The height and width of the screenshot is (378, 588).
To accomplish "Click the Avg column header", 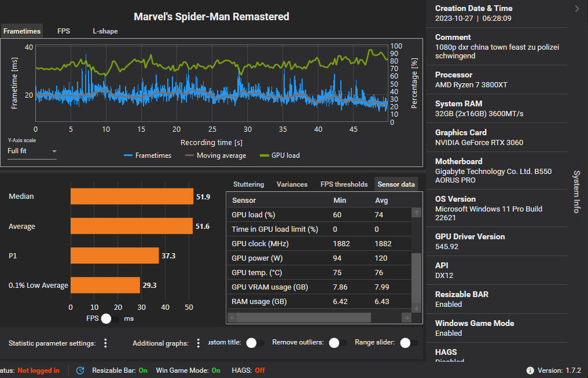I will (381, 201).
